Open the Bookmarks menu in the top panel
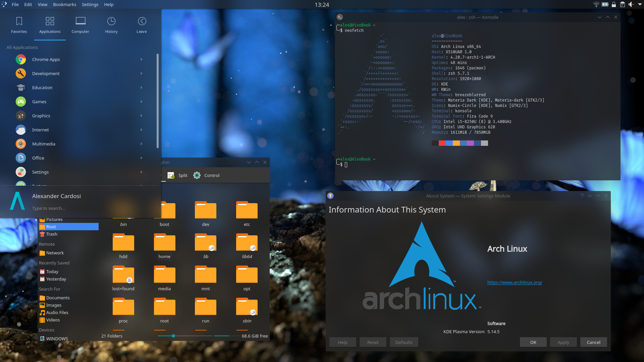 (x=64, y=4)
